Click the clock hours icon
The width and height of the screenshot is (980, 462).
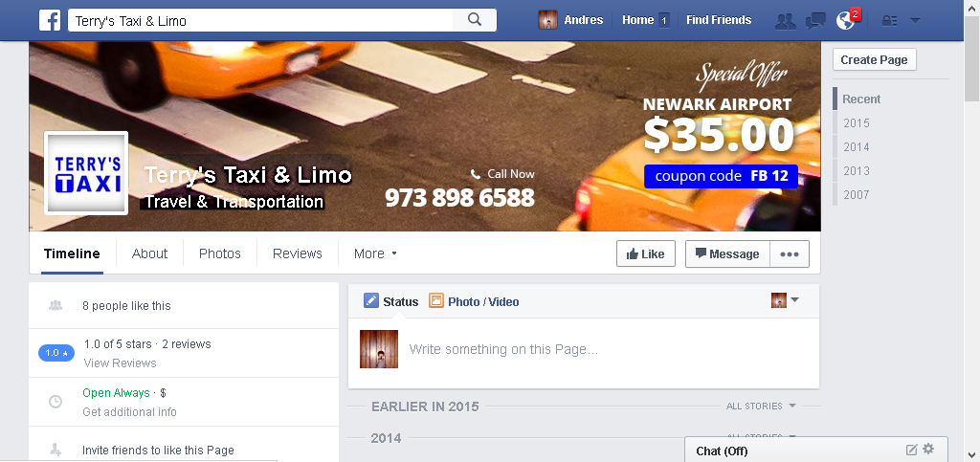56,402
